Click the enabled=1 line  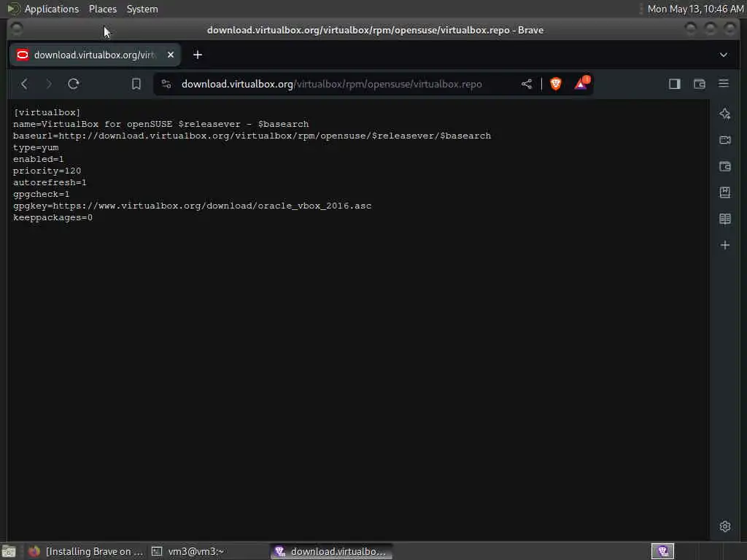pos(39,159)
